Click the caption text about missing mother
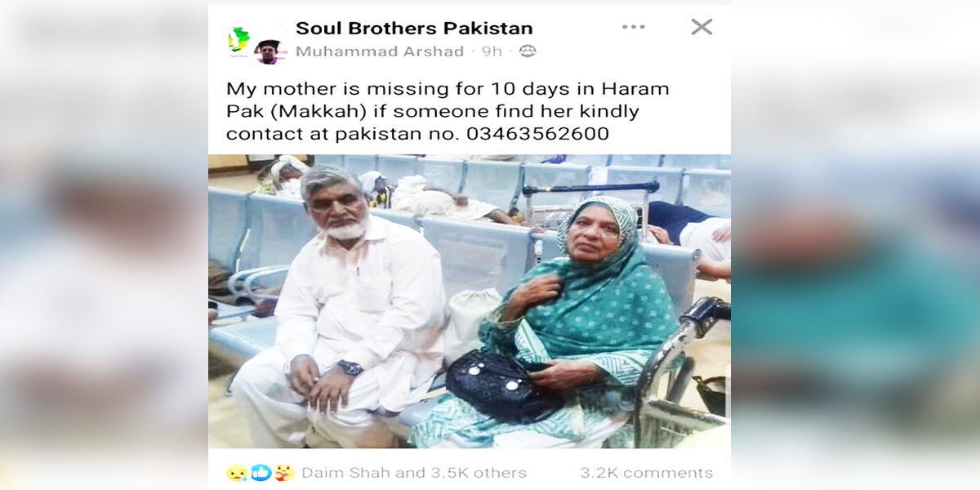This screenshot has width=980, height=490. [x=448, y=110]
